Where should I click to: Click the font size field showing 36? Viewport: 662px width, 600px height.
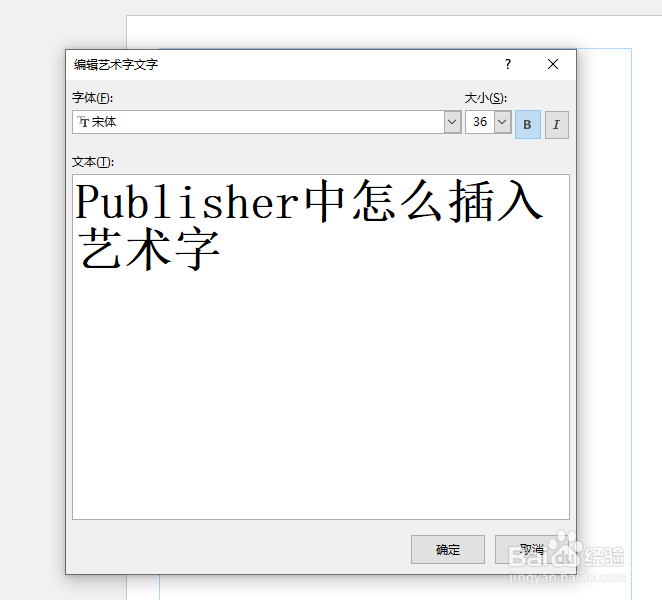tap(480, 122)
